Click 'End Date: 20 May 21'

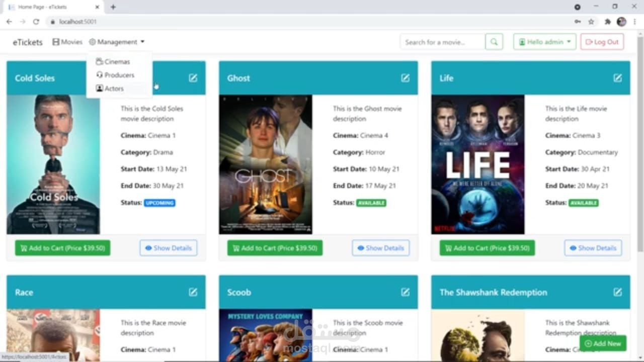pyautogui.click(x=577, y=186)
